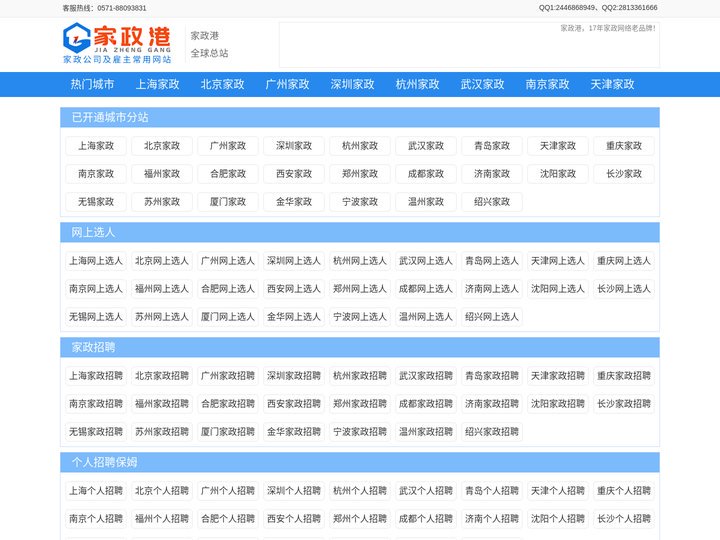
Task: Select the 济南家政 city link
Action: [x=492, y=174]
